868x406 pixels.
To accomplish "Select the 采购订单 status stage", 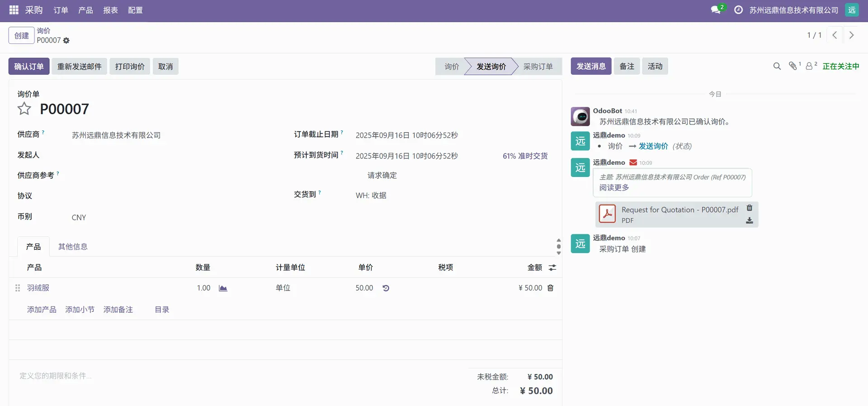I will (x=538, y=67).
